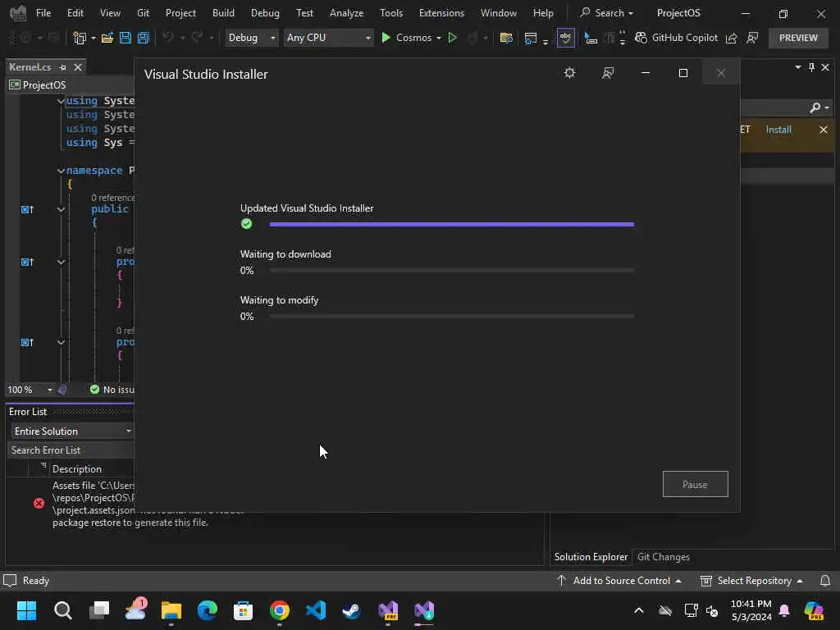Screen dimensions: 840x630
Task: Click the taskbar clock showing 10:41 PM
Action: [x=751, y=610]
